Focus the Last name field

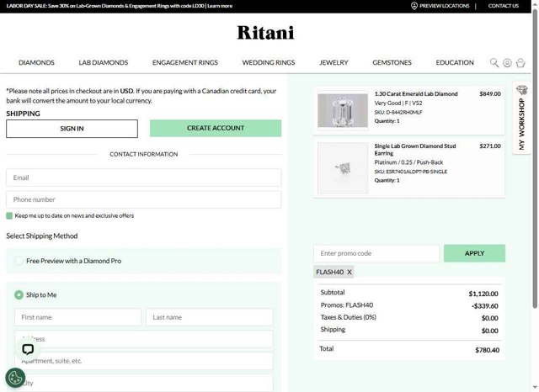pyautogui.click(x=210, y=317)
